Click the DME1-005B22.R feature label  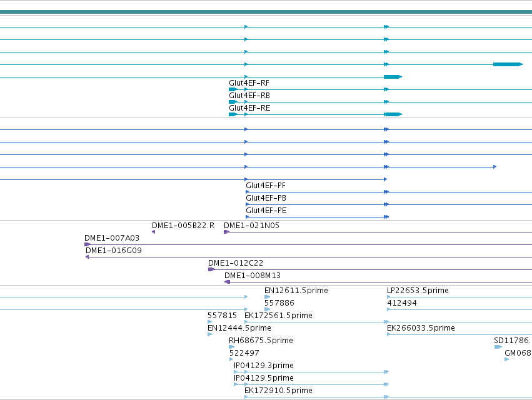183,226
